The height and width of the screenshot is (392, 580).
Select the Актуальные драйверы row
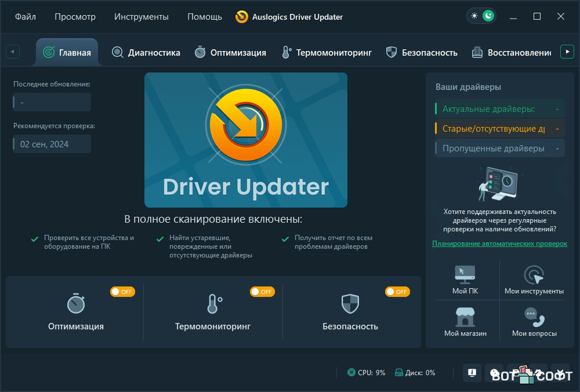[500, 109]
